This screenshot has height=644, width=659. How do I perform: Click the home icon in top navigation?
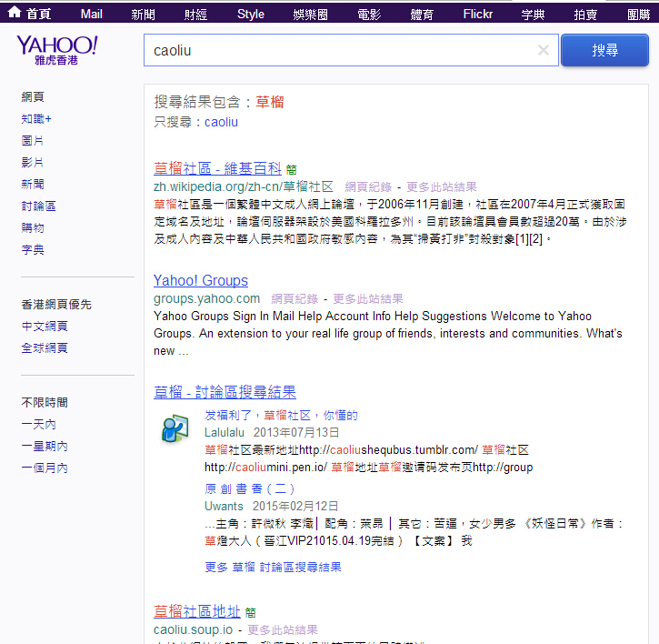(x=15, y=12)
